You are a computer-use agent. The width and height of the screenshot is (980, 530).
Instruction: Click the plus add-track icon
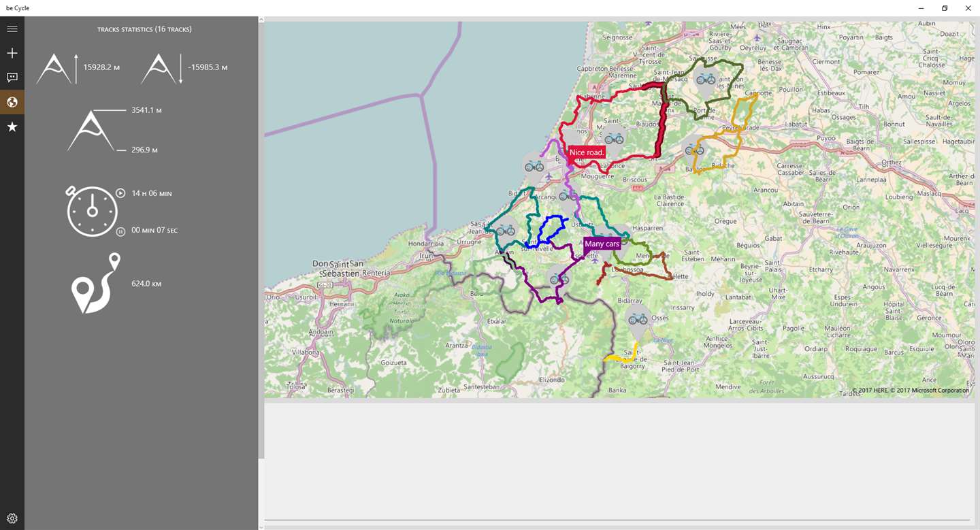[x=12, y=53]
